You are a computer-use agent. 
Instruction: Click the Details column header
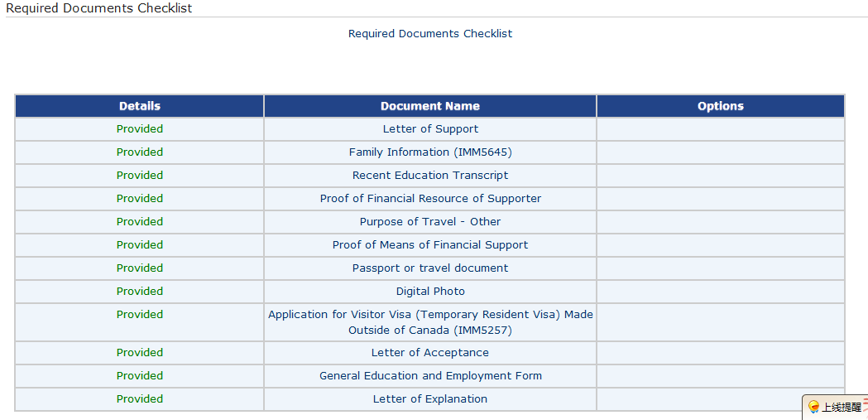(140, 106)
